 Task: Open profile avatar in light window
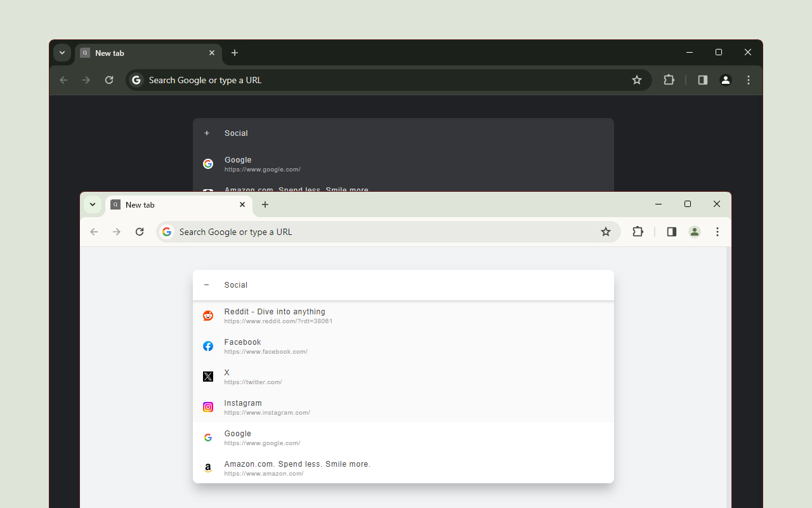pos(695,232)
